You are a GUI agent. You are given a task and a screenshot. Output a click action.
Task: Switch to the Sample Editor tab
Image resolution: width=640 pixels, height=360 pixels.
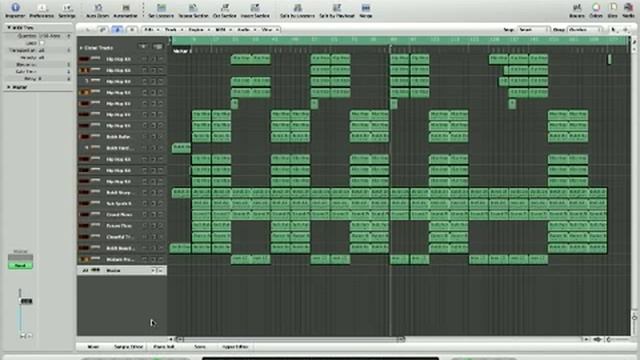tap(128, 347)
